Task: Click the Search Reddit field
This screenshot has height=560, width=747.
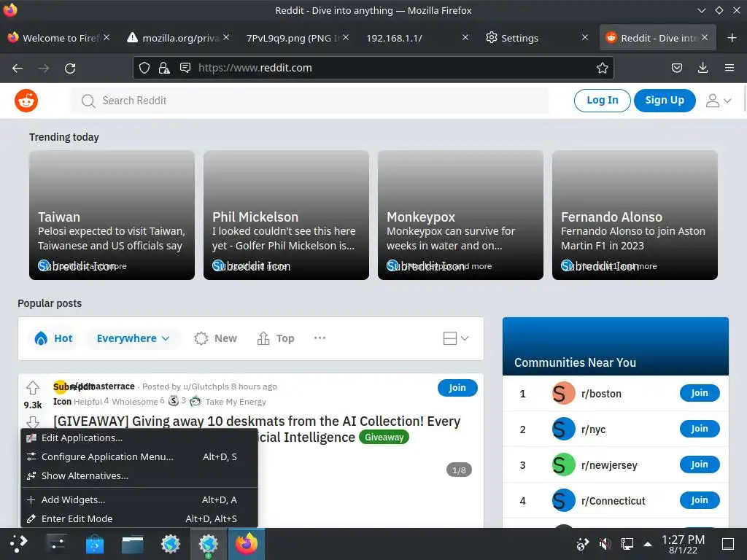Action: tap(309, 101)
